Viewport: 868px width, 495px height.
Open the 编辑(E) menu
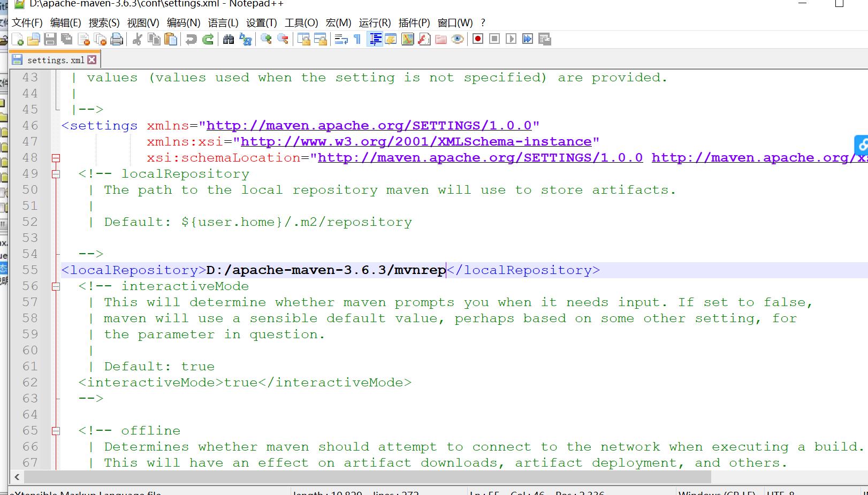[x=66, y=22]
